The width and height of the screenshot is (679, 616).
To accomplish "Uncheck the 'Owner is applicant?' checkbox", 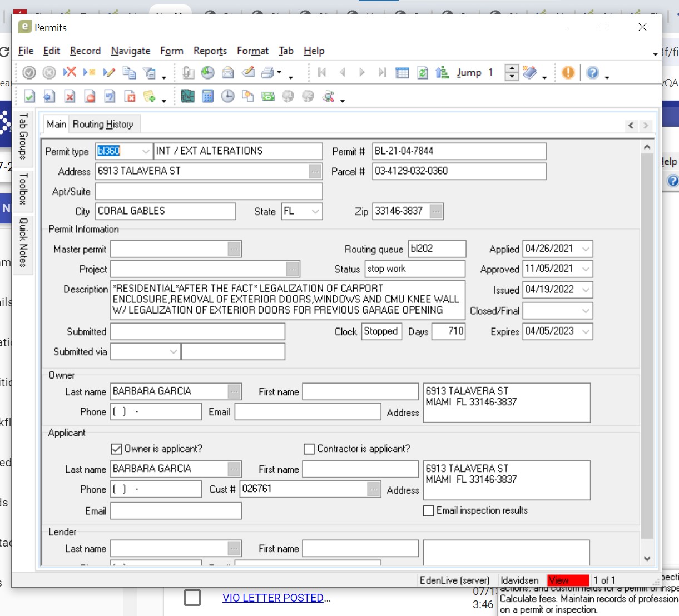I will tap(117, 449).
